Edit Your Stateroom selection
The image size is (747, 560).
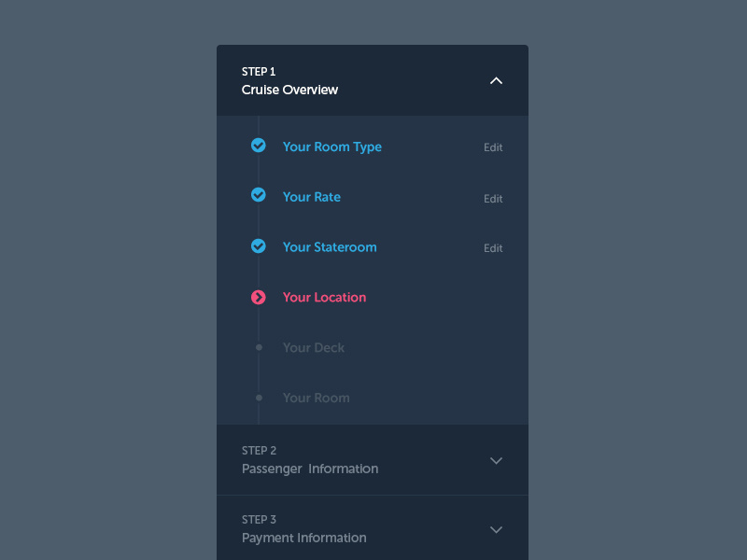click(493, 248)
